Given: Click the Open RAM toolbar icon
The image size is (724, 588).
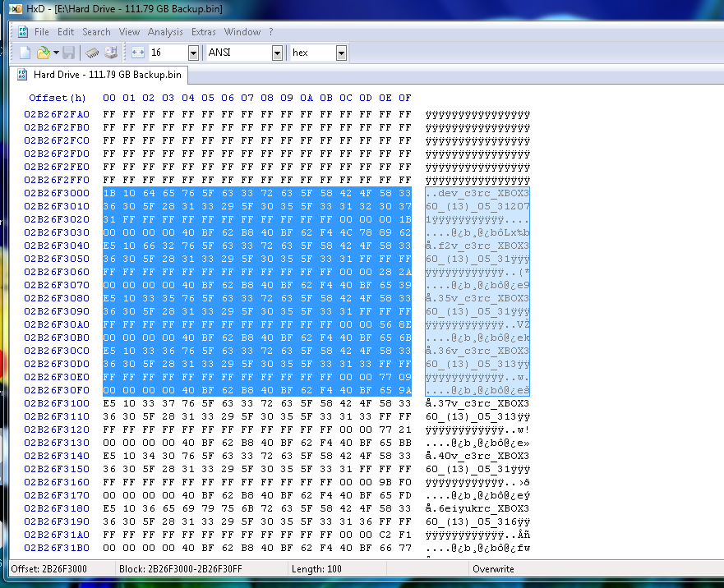Looking at the screenshot, I should (92, 53).
